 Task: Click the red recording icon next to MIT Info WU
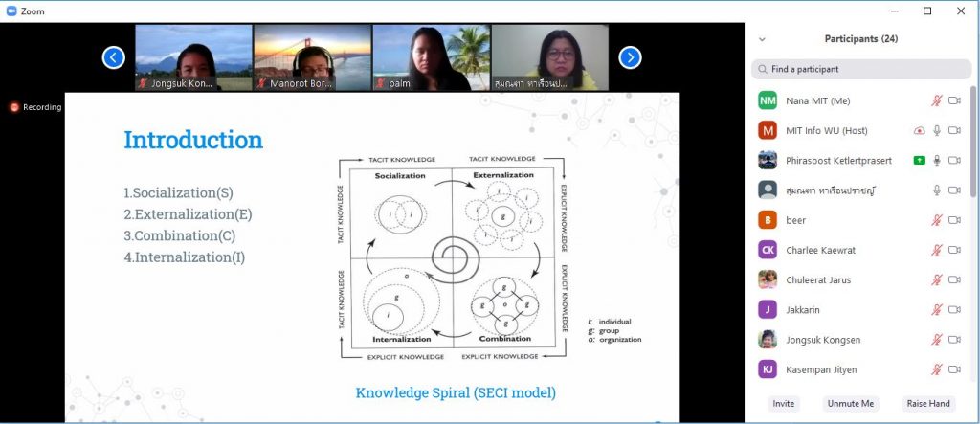pyautogui.click(x=920, y=130)
